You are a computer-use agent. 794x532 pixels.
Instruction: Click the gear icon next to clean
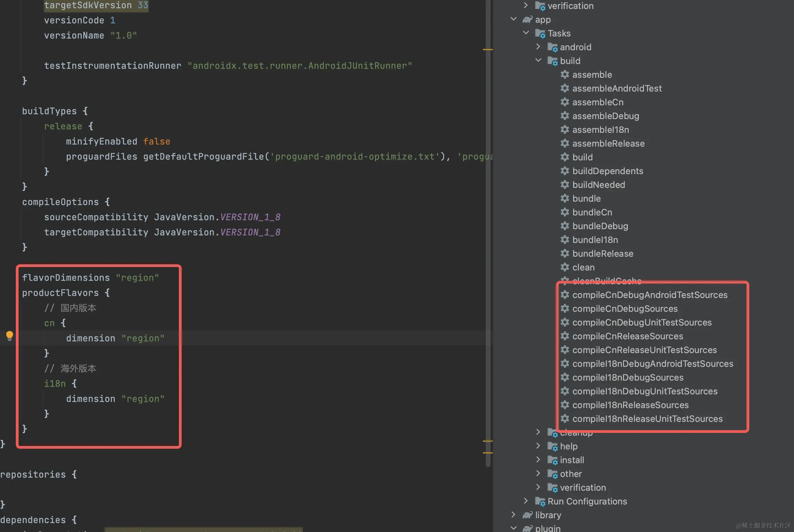(x=565, y=267)
